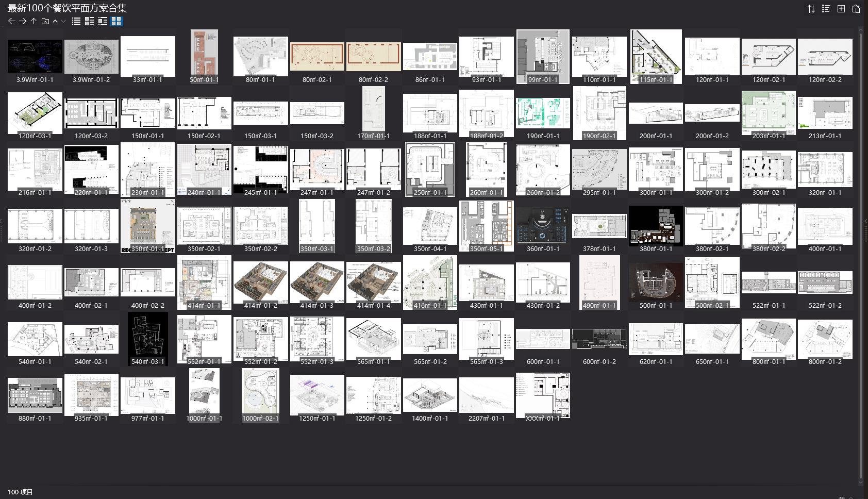Go up one folder level
The image size is (868, 499).
tap(34, 21)
